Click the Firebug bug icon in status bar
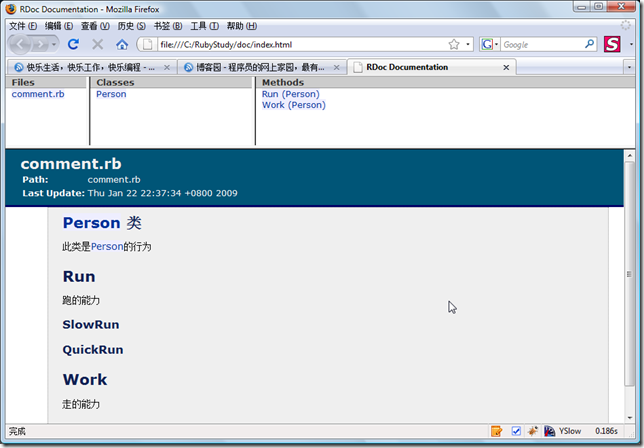644x448 pixels. click(533, 431)
